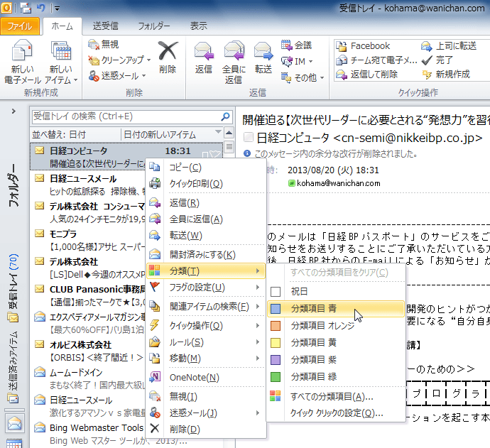Click the 会議 ribbon button
Viewport: 490px width, 448px height.
tap(296, 45)
